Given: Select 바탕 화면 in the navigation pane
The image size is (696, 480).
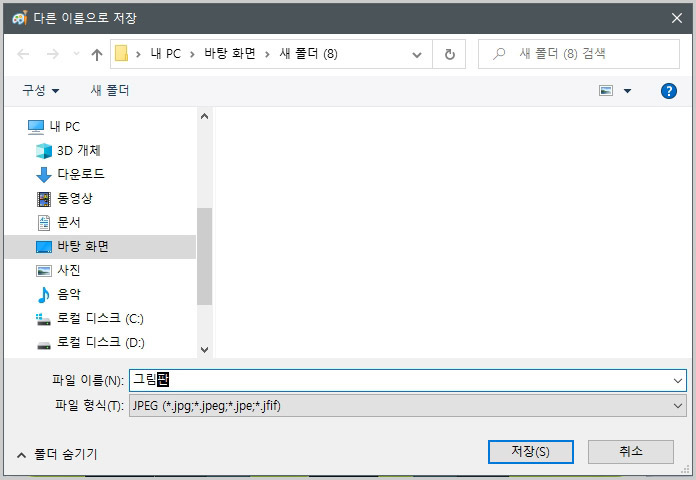Looking at the screenshot, I should 100,246.
